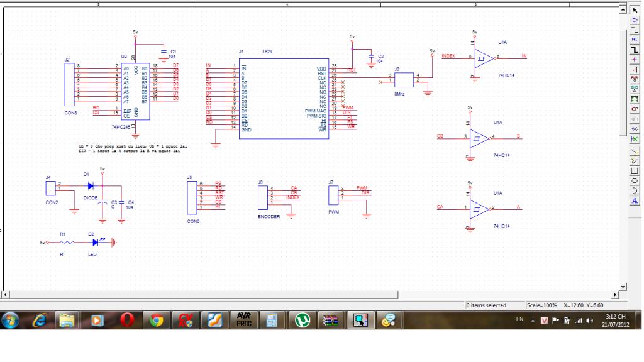Pick the Place Net Alias tool
The image size is (644, 362).
point(635,39)
